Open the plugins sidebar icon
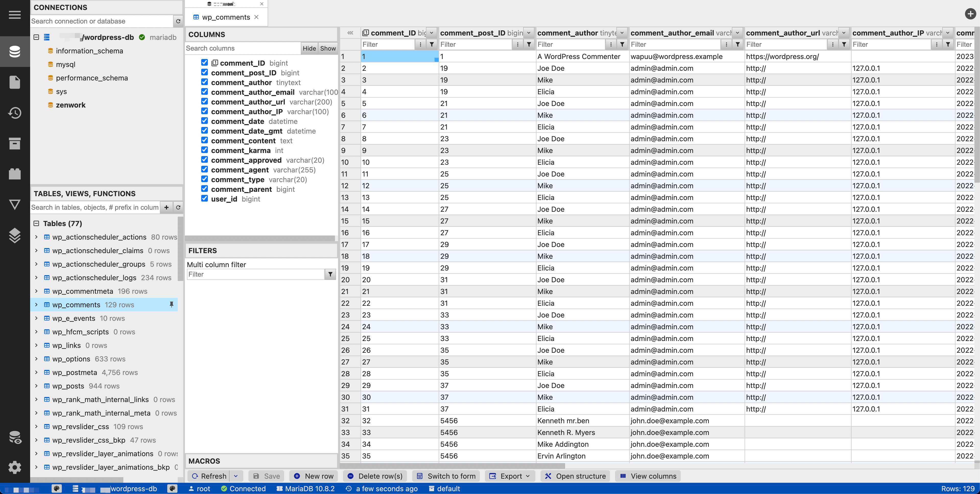980x494 pixels. click(15, 173)
